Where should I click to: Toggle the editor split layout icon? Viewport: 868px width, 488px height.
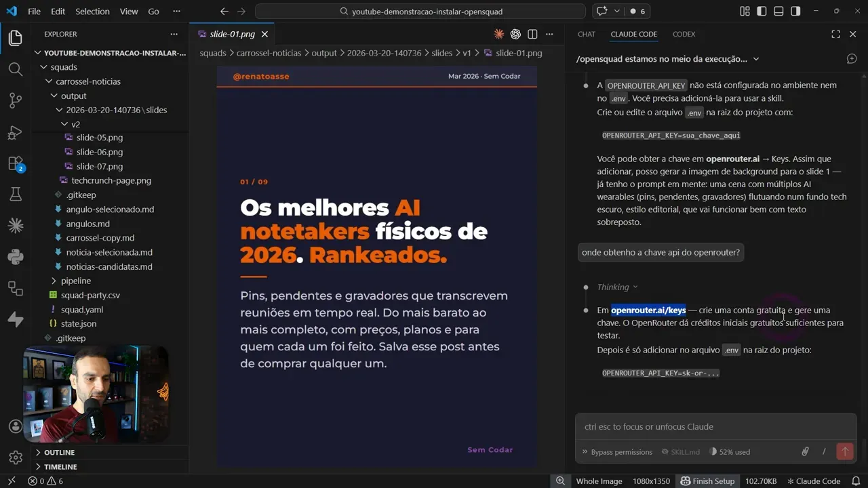(532, 34)
